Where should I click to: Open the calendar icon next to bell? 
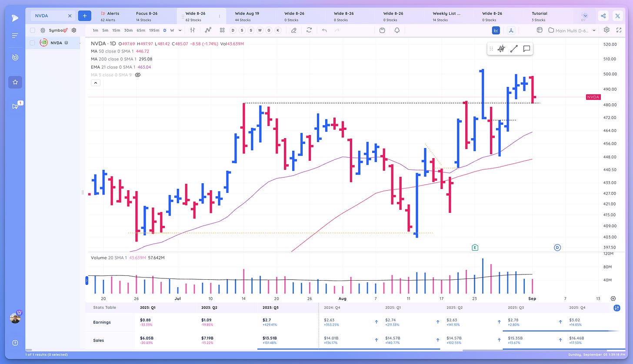[382, 30]
